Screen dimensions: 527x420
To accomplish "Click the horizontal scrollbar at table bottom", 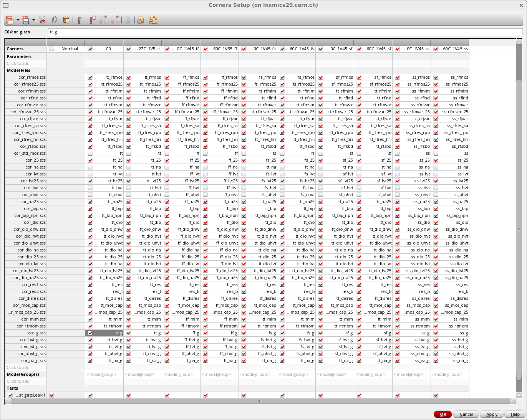I will click(260, 401).
